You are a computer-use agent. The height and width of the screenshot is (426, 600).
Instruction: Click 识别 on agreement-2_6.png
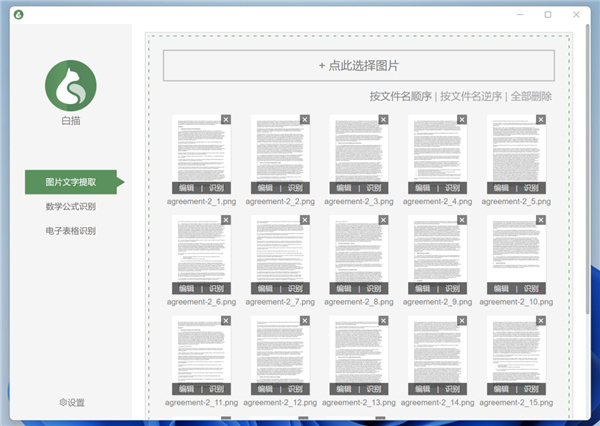[x=216, y=289]
